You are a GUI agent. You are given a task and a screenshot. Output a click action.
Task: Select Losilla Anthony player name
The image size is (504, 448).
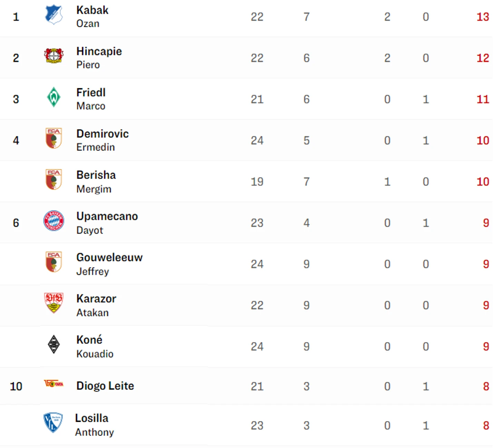pos(94,425)
